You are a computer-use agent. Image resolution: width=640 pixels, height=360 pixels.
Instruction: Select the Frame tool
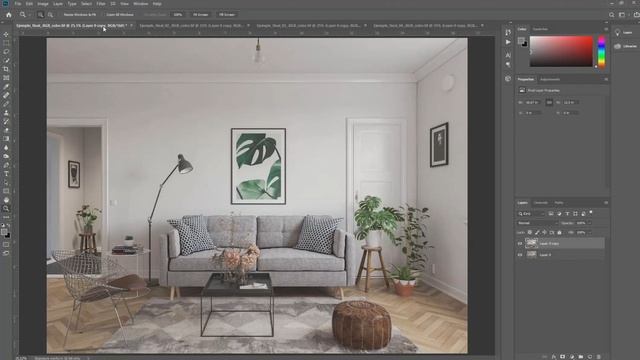pos(6,78)
